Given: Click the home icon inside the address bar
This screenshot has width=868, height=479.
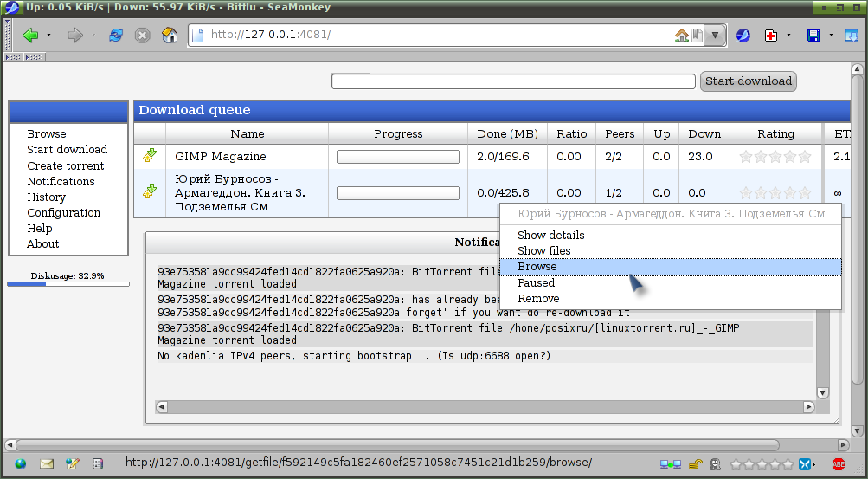Looking at the screenshot, I should pyautogui.click(x=682, y=36).
